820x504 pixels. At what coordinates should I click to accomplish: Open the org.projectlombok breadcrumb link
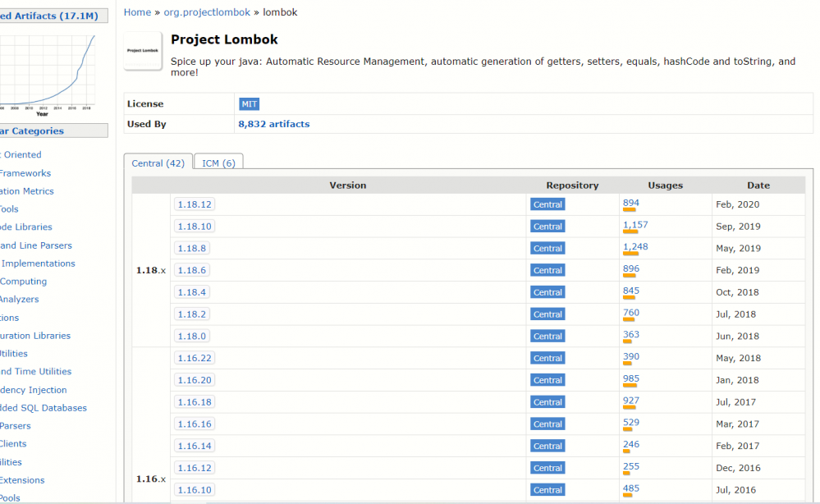[x=207, y=12]
